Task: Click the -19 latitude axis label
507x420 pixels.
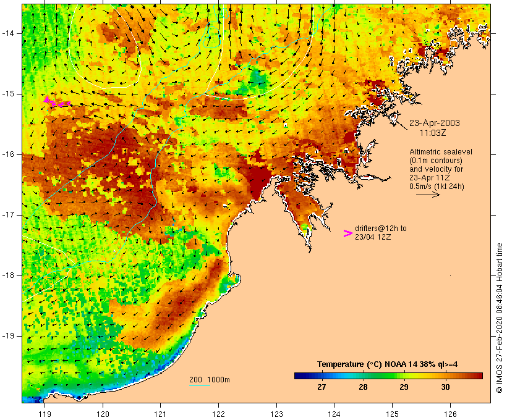Action: [x=8, y=336]
